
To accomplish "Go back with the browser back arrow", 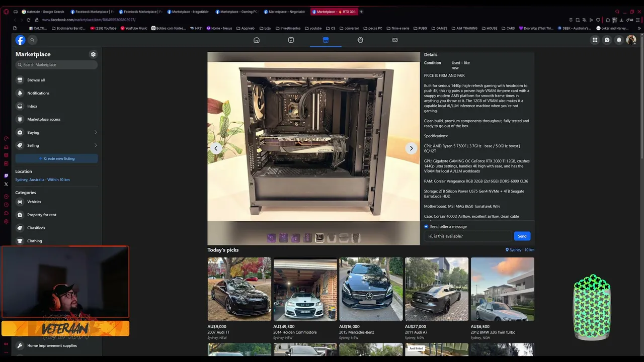I will click(14, 20).
